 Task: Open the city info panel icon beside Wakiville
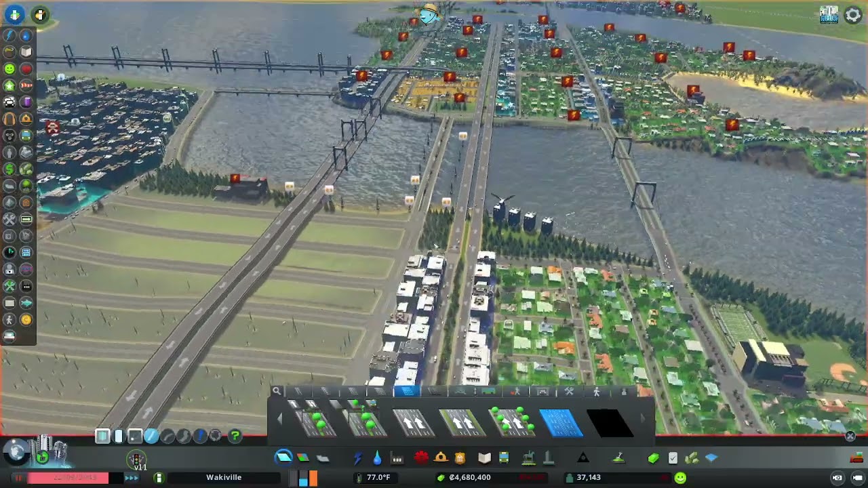point(159,478)
